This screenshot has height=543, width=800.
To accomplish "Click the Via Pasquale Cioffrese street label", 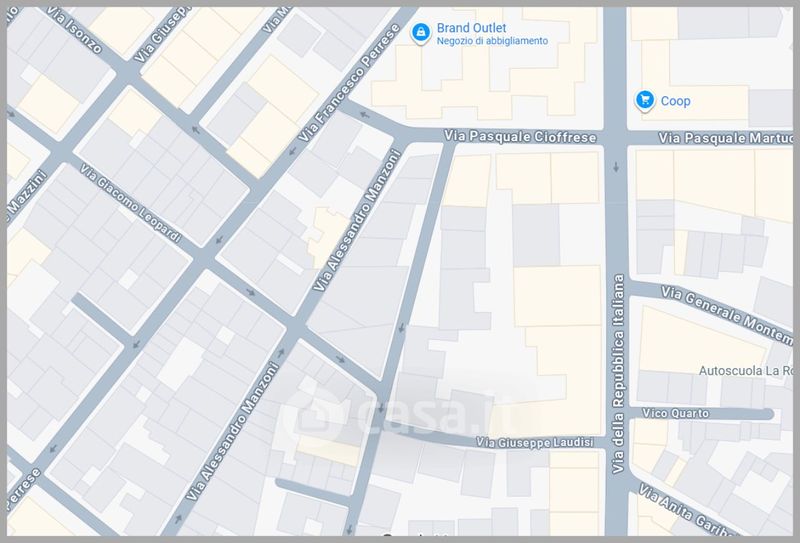I will (x=520, y=137).
